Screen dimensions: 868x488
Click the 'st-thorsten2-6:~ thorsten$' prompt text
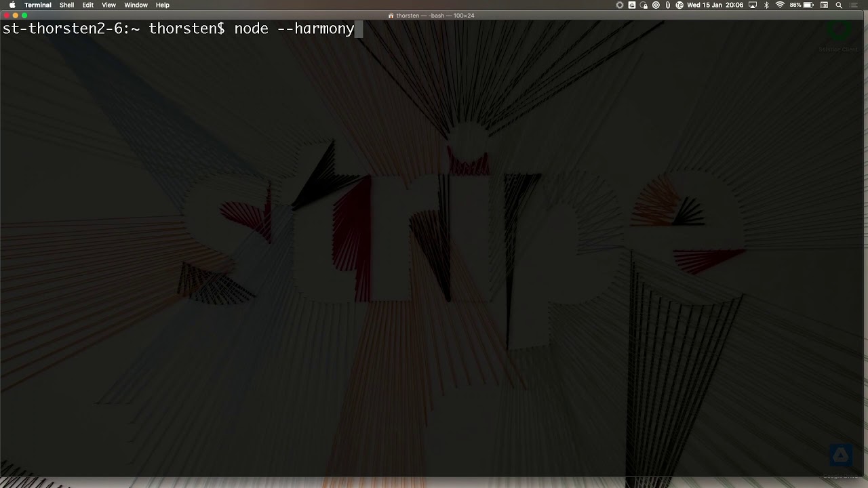113,28
